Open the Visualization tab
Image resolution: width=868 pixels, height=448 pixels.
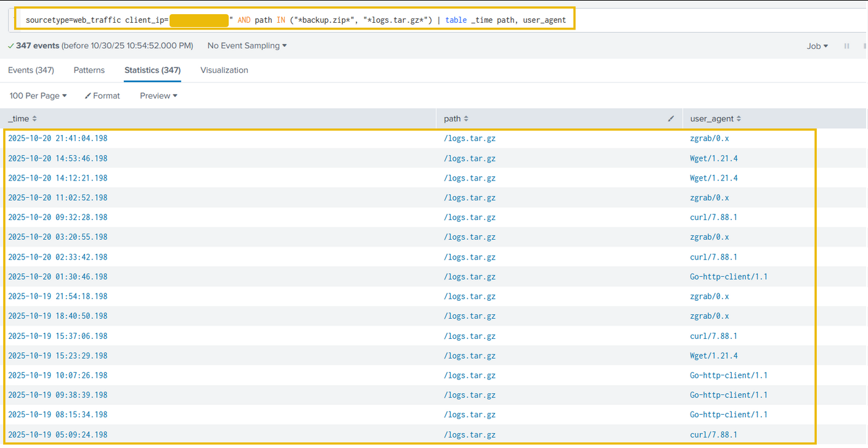pos(224,70)
